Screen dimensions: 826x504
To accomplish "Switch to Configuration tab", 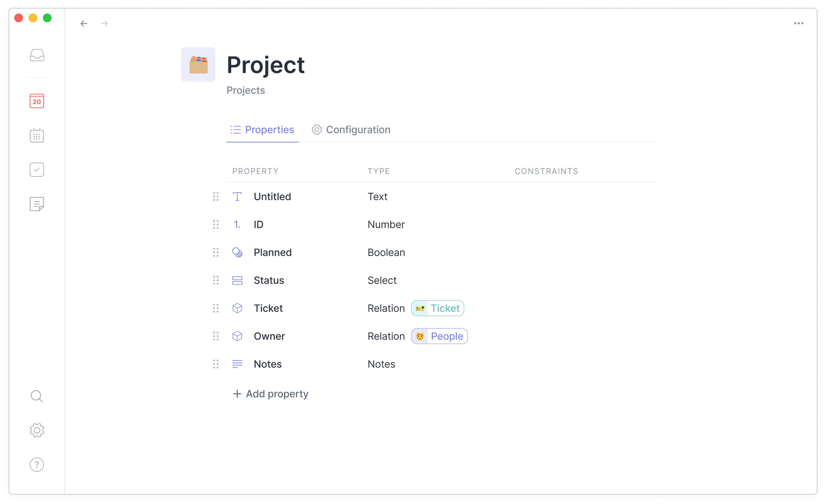I will point(351,130).
